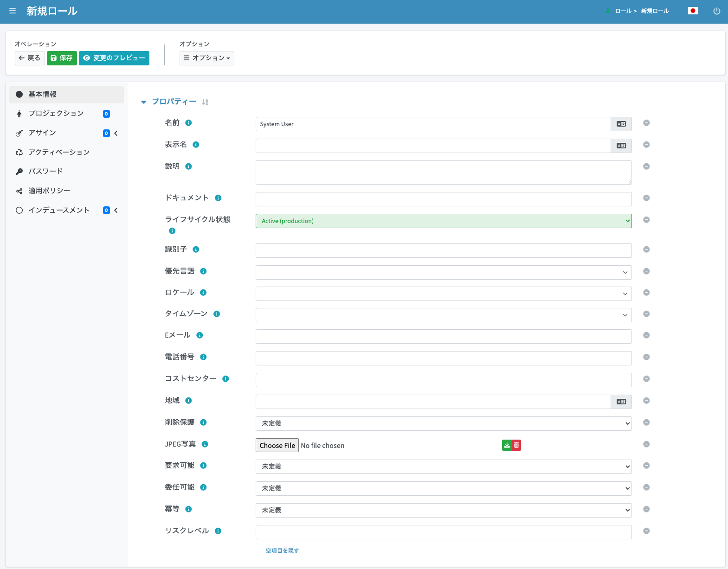The width and height of the screenshot is (728, 569).
Task: Click the 戻る back button
Action: (x=30, y=58)
